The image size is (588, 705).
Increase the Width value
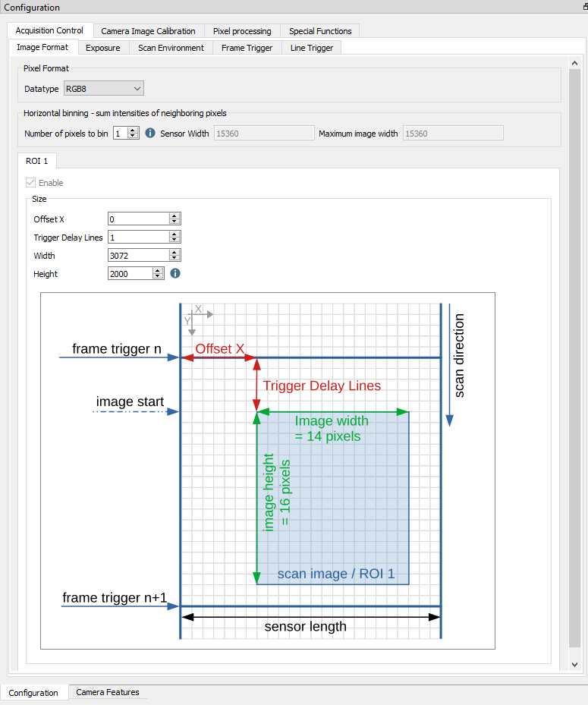175,253
